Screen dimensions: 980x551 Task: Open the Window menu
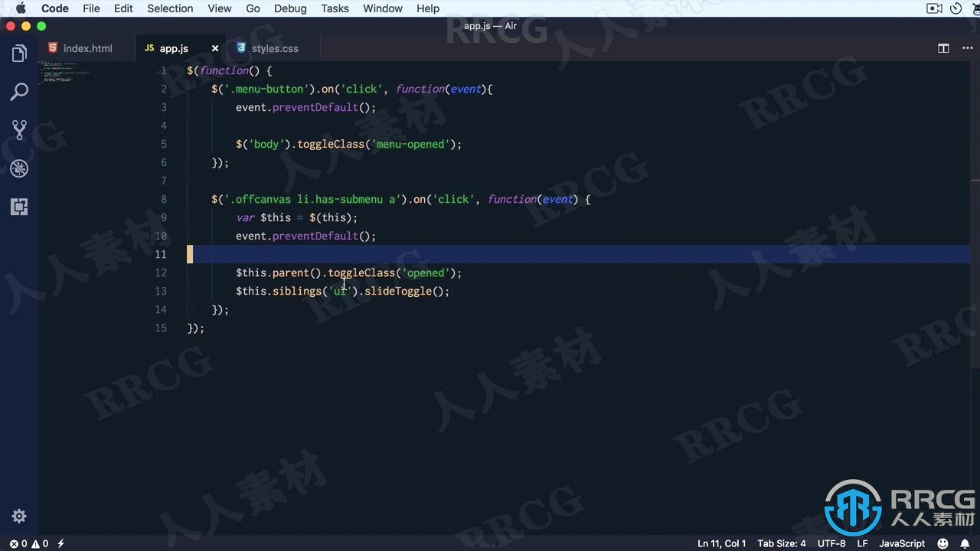tap(383, 8)
